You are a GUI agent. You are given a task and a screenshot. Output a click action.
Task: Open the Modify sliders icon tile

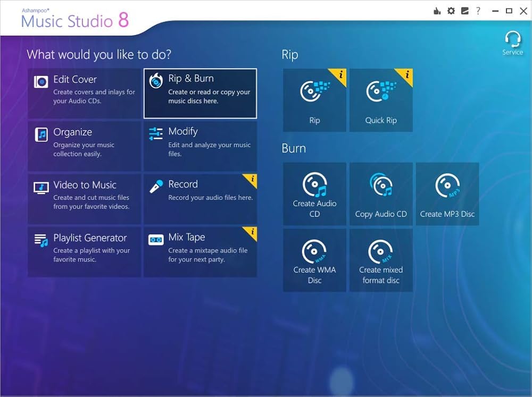pyautogui.click(x=156, y=134)
